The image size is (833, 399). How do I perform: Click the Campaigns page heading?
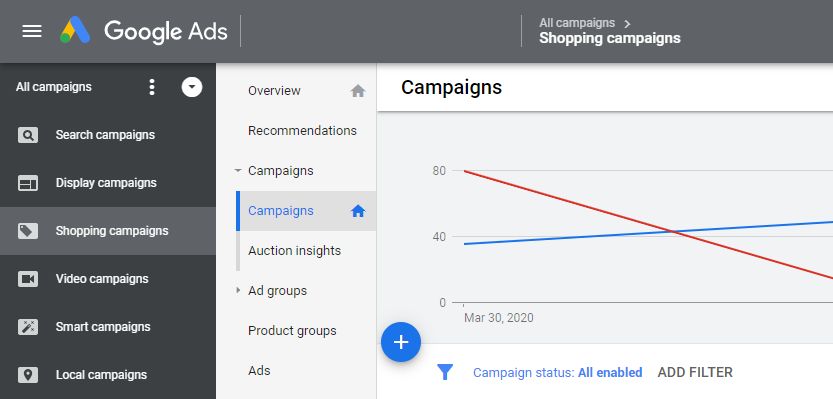451,87
